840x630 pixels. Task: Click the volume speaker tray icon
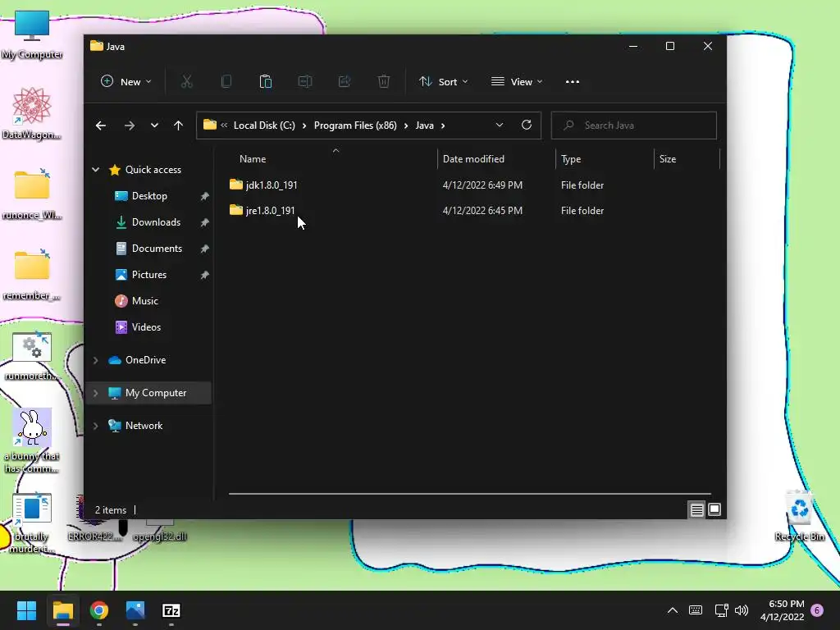742,610
